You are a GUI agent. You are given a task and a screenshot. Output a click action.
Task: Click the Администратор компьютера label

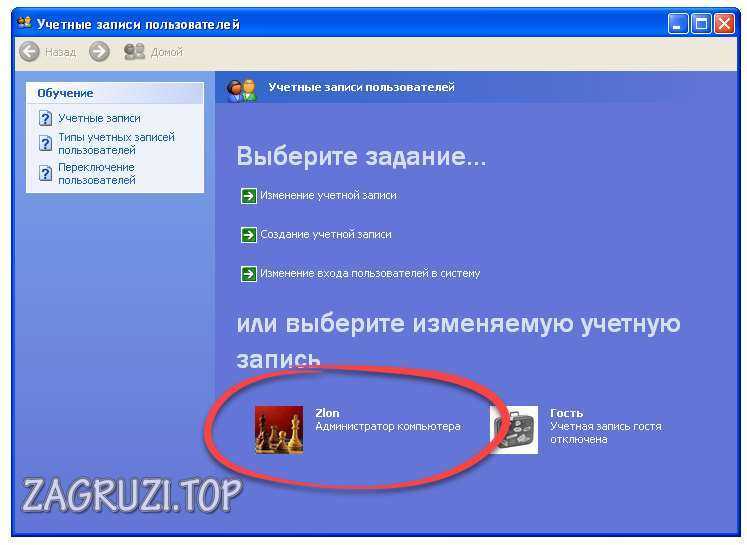pyautogui.click(x=388, y=426)
